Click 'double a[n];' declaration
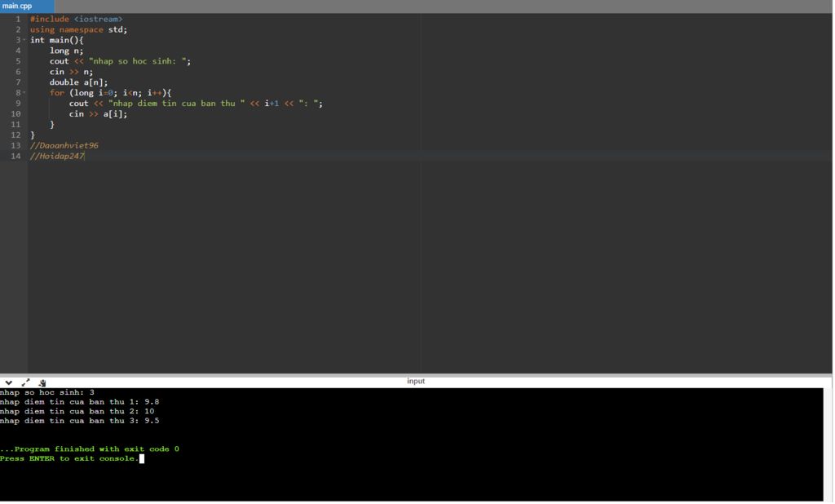This screenshot has height=504, width=835. [79, 82]
